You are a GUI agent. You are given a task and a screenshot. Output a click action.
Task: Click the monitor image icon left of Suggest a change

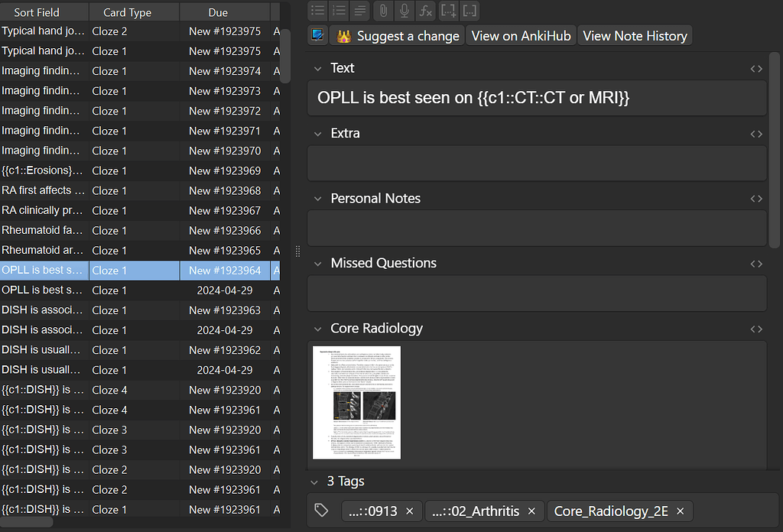coord(318,35)
